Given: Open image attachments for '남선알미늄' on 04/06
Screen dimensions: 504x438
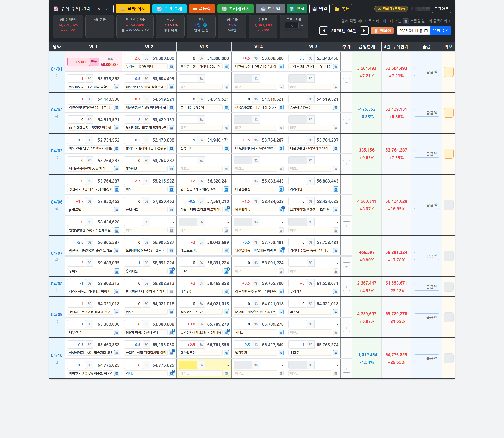Looking at the screenshot, I should [281, 210].
